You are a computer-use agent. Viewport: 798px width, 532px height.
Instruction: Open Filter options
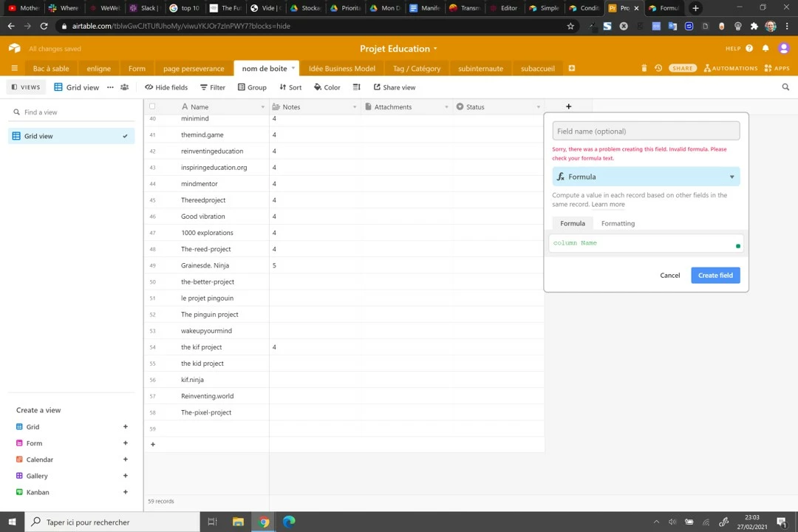[213, 87]
